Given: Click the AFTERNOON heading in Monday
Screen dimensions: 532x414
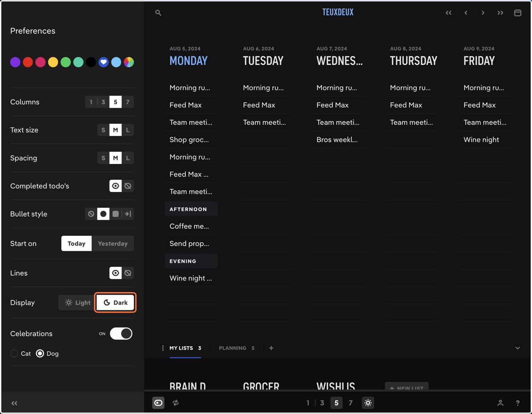Looking at the screenshot, I should [x=191, y=209].
